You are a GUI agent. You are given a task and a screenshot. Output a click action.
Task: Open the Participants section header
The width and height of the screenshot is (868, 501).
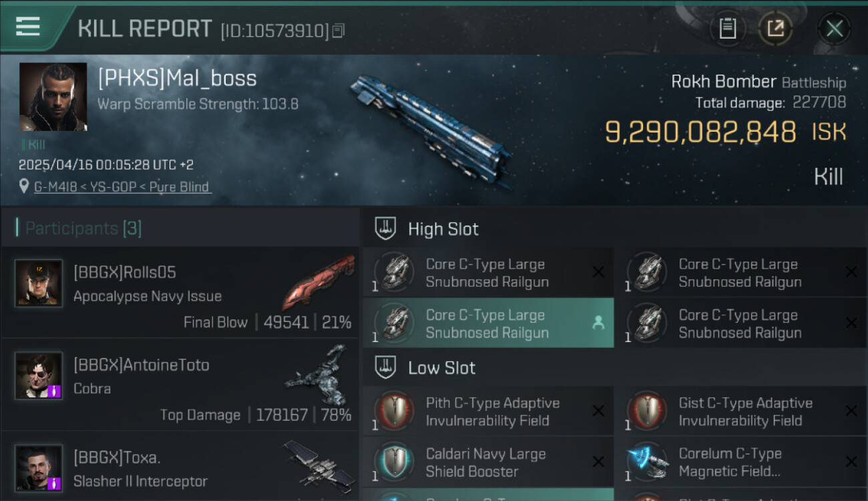click(83, 228)
